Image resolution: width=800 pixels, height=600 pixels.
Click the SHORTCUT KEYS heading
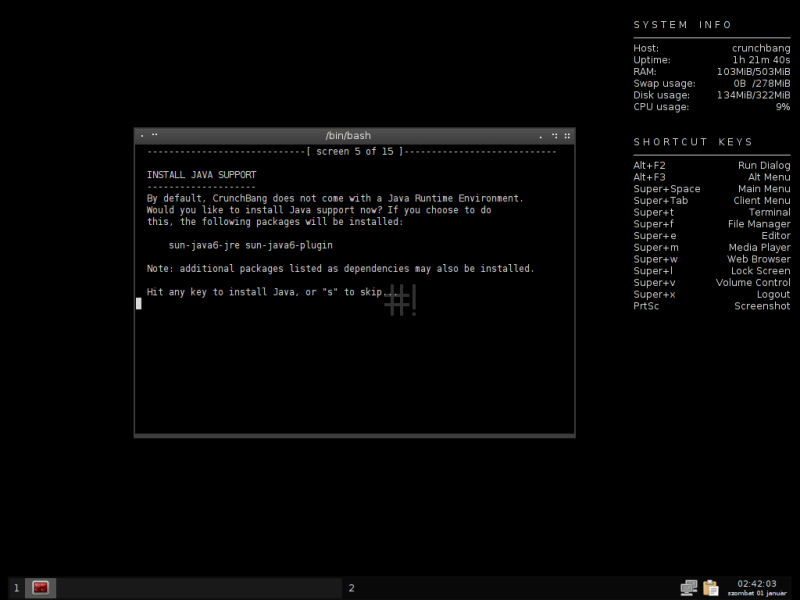693,142
